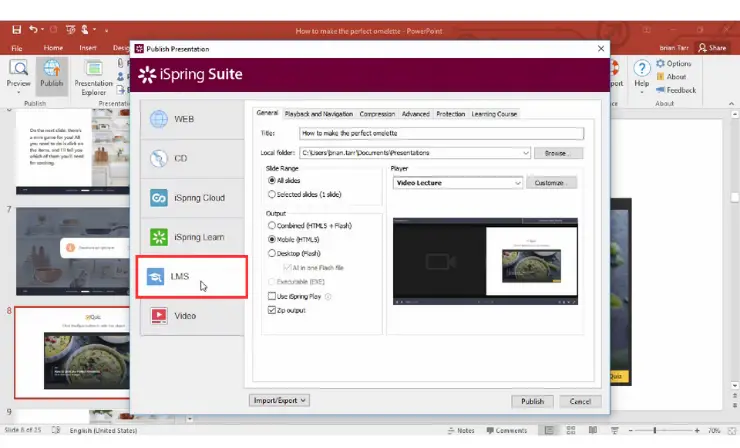740x448 pixels.
Task: Collapse the PowerPoint ribbon chevron
Action: point(732,103)
